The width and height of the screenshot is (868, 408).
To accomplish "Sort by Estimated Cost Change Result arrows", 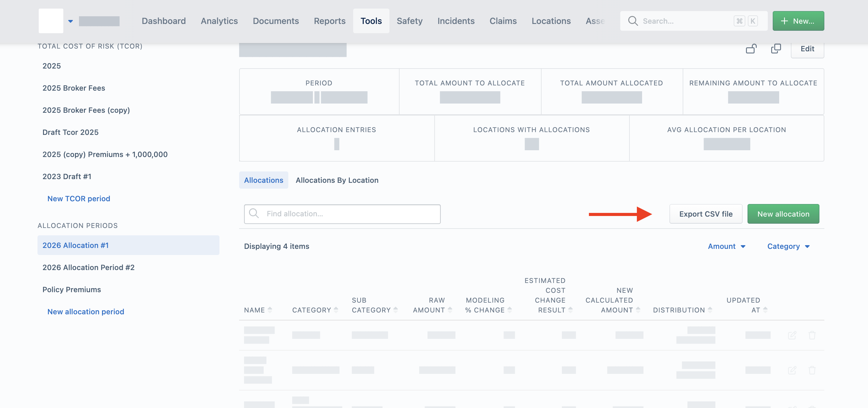I will pos(570,310).
